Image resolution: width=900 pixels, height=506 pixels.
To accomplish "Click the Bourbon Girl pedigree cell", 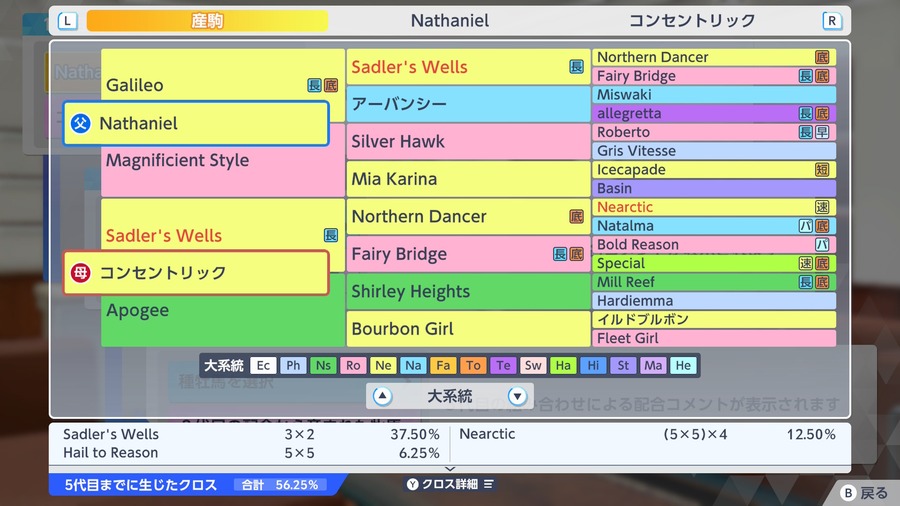I will [x=468, y=329].
